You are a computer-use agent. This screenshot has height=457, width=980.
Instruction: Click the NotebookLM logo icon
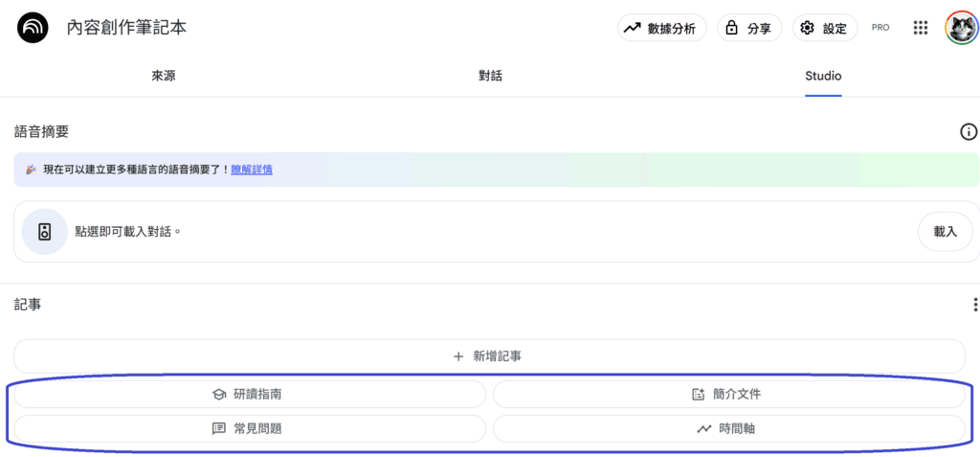pyautogui.click(x=33, y=28)
